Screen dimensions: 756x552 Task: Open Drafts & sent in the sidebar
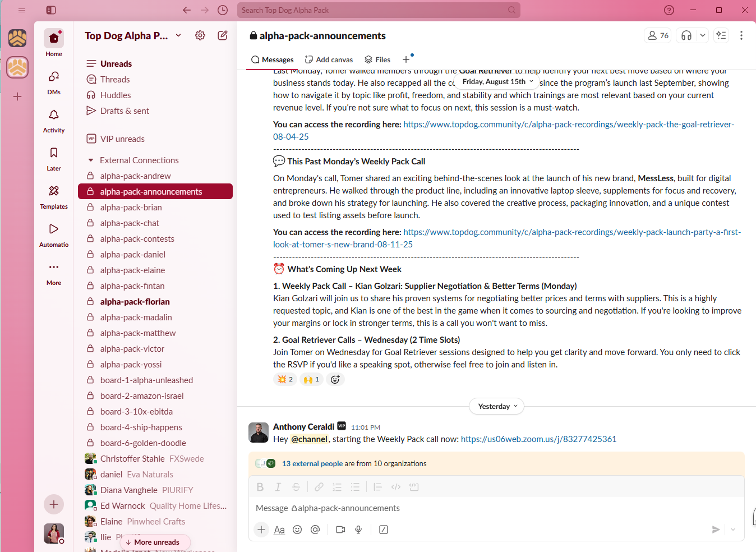[125, 111]
